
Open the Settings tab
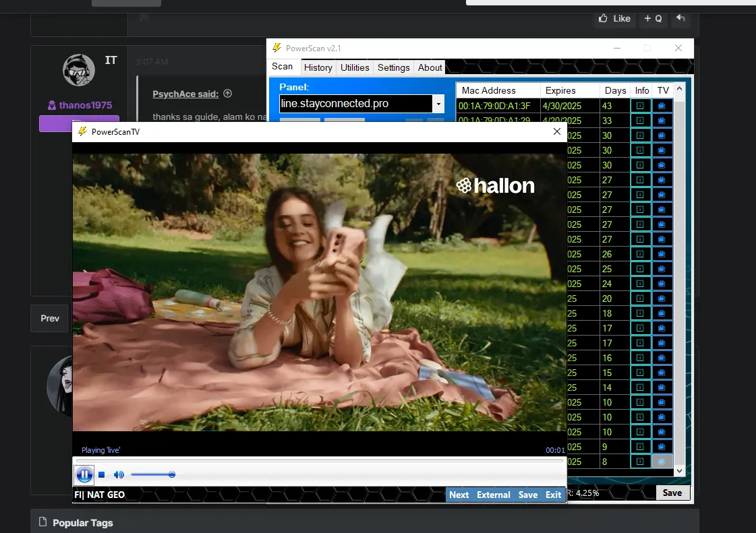coord(393,67)
